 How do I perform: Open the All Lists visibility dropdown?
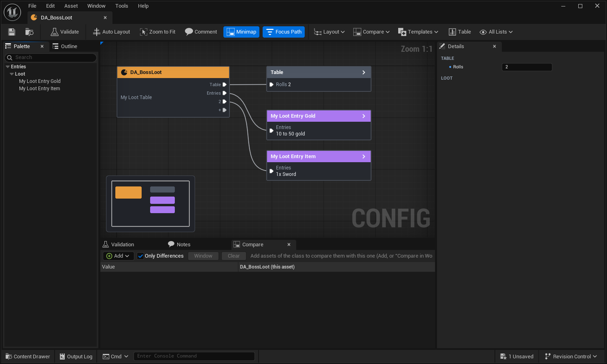pyautogui.click(x=496, y=32)
